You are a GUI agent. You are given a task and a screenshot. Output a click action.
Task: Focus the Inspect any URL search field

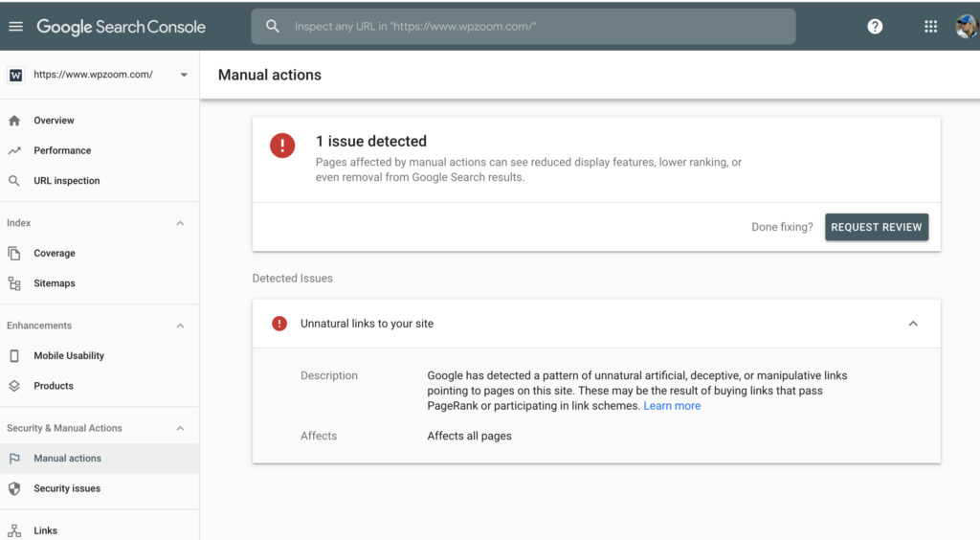coord(523,26)
